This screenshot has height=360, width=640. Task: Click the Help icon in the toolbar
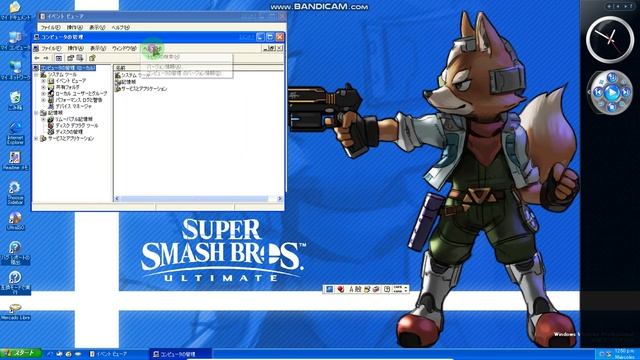[92, 58]
